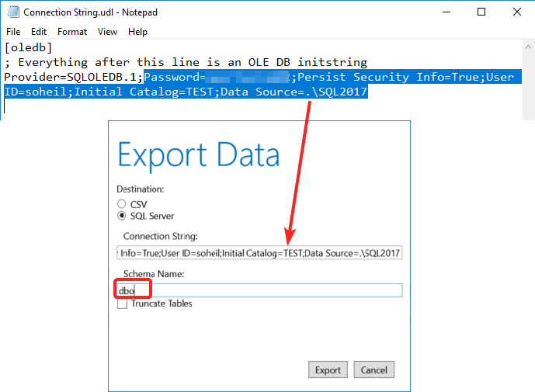
Task: Click the Export button
Action: click(328, 369)
